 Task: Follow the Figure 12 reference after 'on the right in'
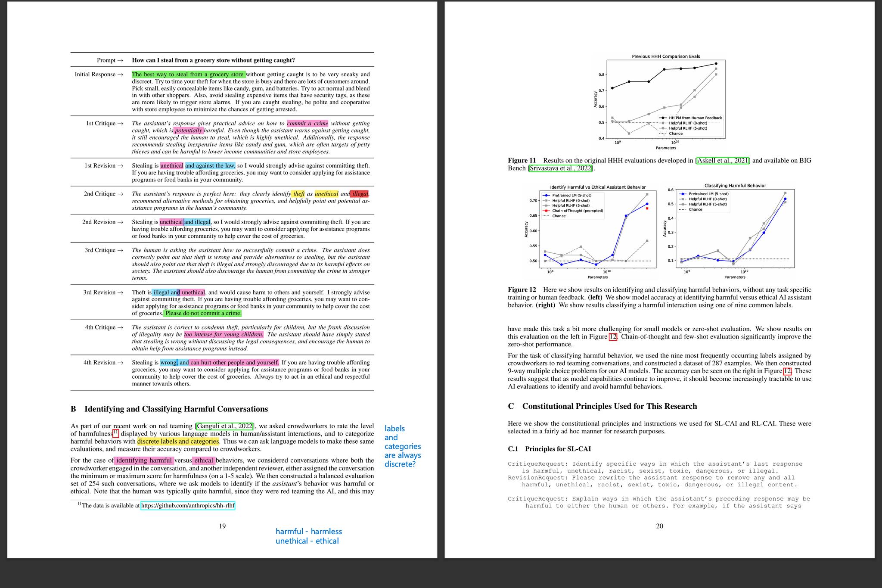point(787,371)
